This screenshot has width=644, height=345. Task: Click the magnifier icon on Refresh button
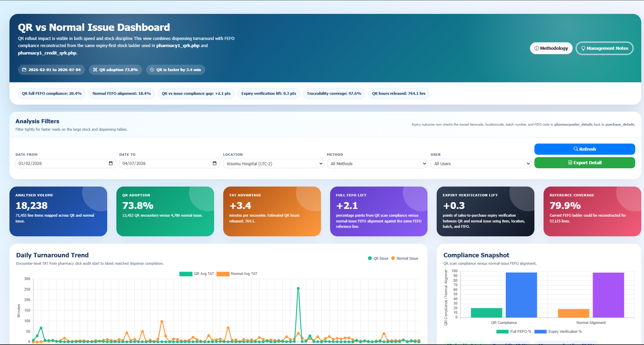[576, 149]
